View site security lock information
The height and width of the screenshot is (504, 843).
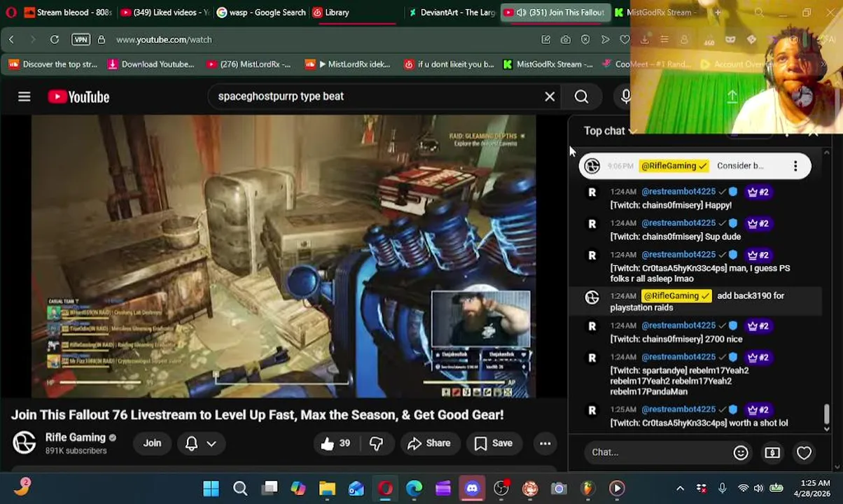pyautogui.click(x=102, y=40)
